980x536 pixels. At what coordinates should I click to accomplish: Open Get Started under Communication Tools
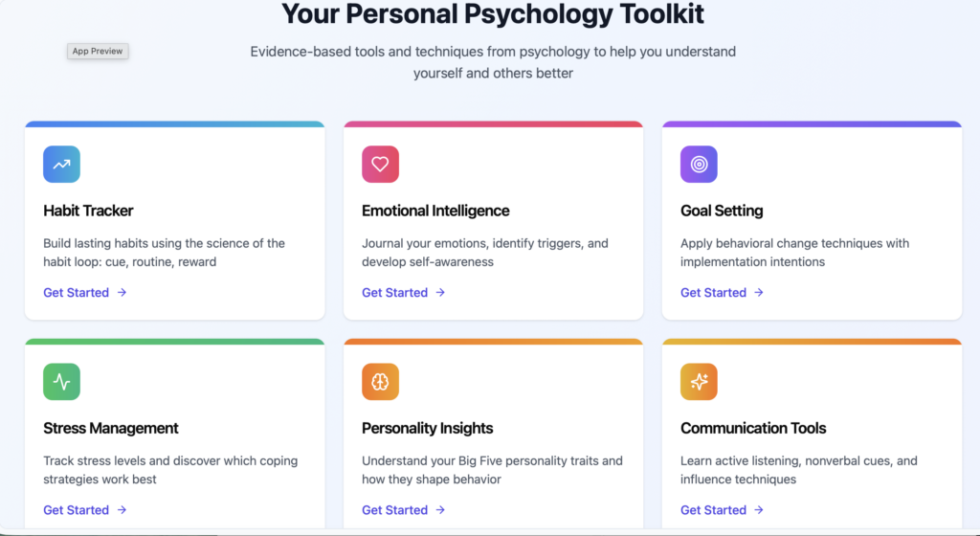click(714, 510)
